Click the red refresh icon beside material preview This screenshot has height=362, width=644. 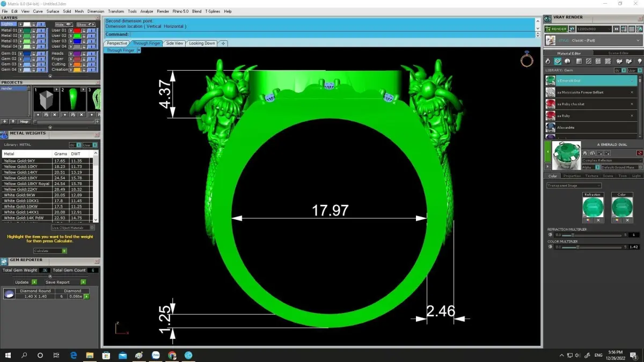[x=640, y=153]
